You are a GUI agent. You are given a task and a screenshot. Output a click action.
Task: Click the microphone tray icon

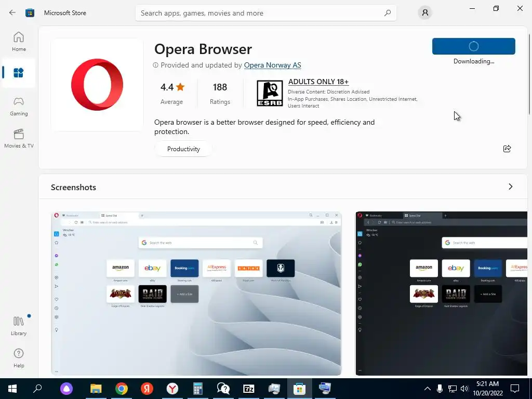(440, 389)
